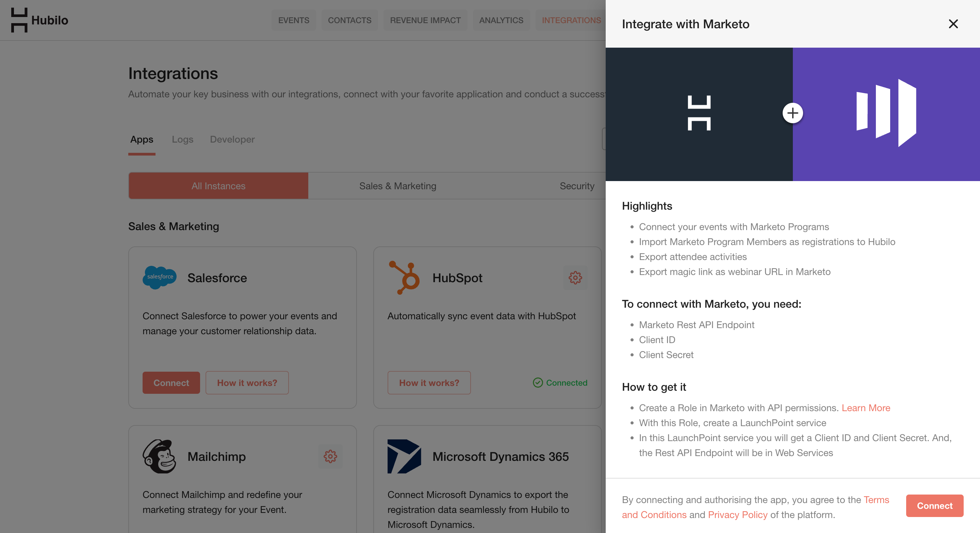Click 'Export magic link as webinar URL' bullet
This screenshot has height=533, width=980.
pyautogui.click(x=734, y=272)
